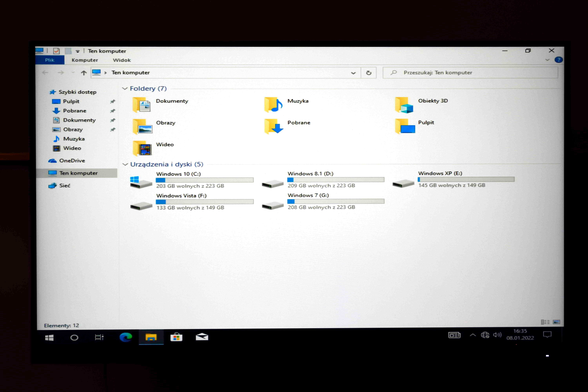Open Microsoft Store from the taskbar
The height and width of the screenshot is (392, 588).
pyautogui.click(x=176, y=337)
